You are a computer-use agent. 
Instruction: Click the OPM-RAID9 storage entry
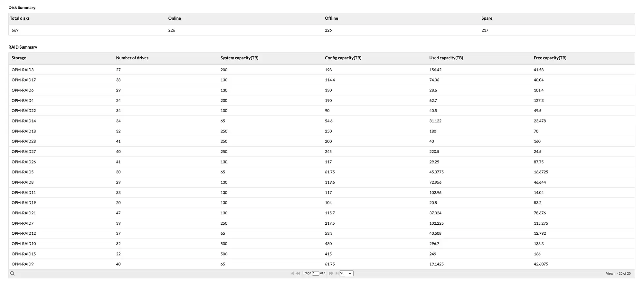(x=23, y=264)
